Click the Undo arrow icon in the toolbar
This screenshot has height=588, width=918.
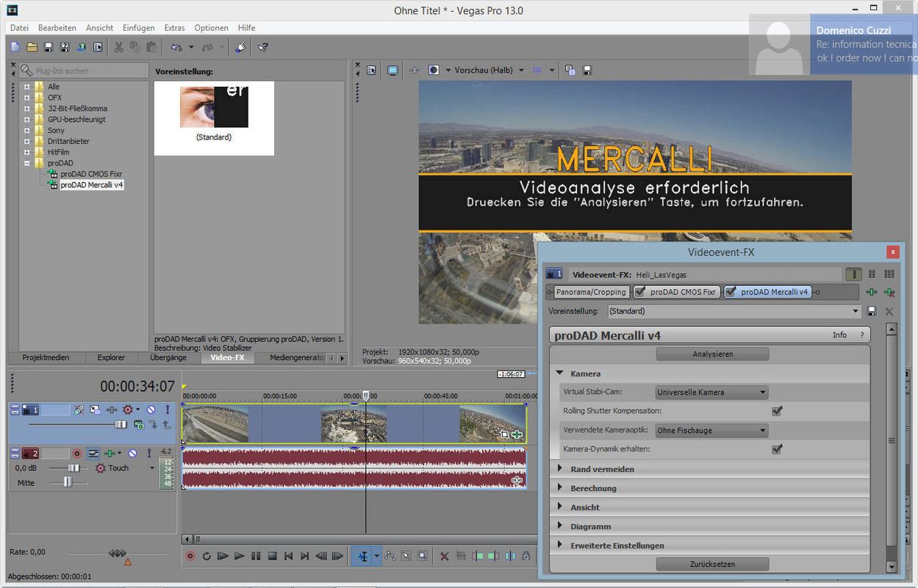coord(176,47)
